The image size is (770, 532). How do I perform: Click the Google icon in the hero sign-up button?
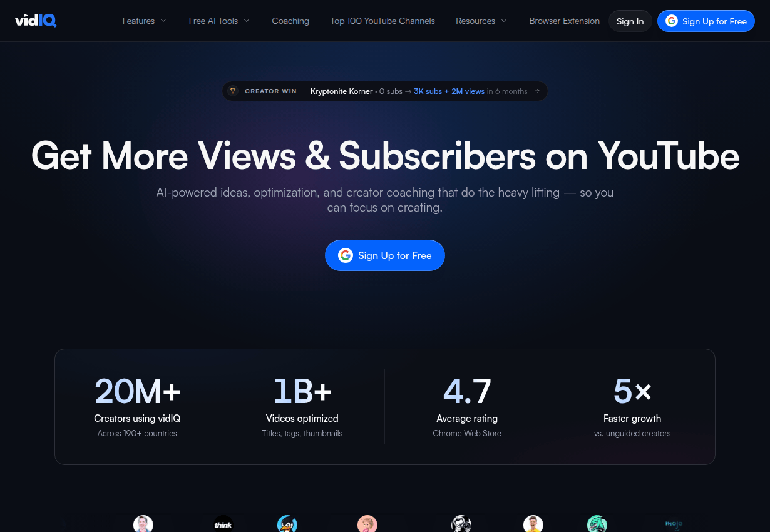(346, 255)
